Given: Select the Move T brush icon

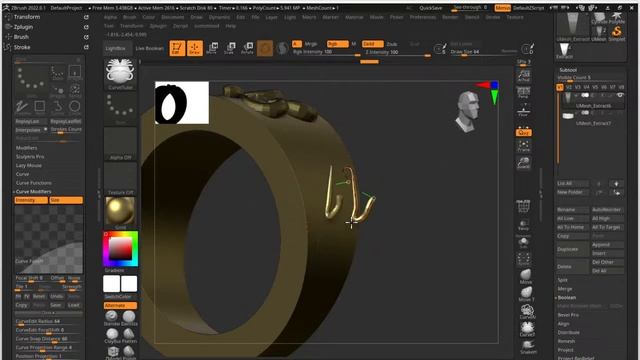Looking at the screenshot, I should pos(526,294).
